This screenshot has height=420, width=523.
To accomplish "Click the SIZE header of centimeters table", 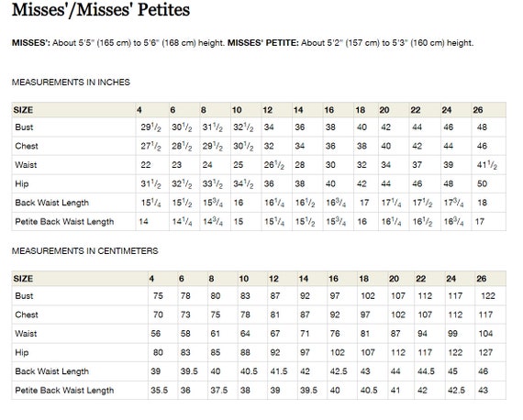I will click(23, 279).
